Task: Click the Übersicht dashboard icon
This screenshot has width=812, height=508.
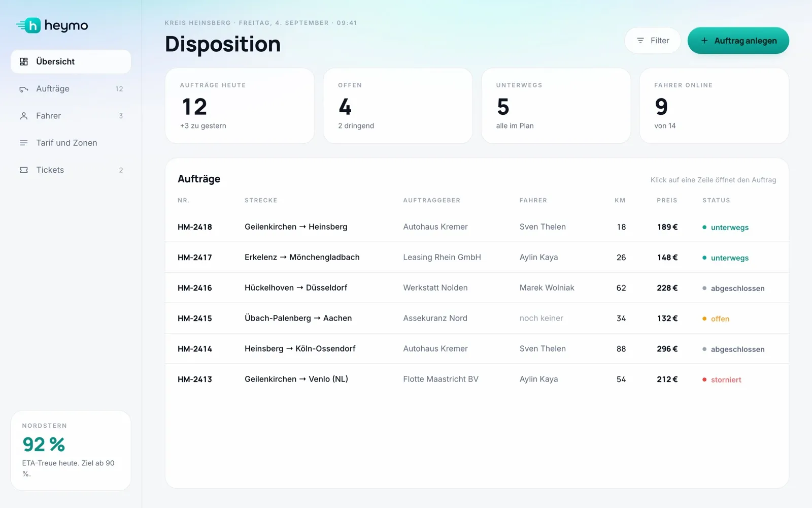Action: (x=24, y=61)
